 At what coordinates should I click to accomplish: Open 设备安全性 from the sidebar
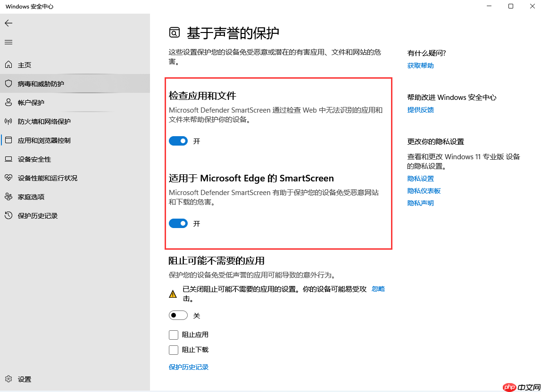click(x=8, y=159)
